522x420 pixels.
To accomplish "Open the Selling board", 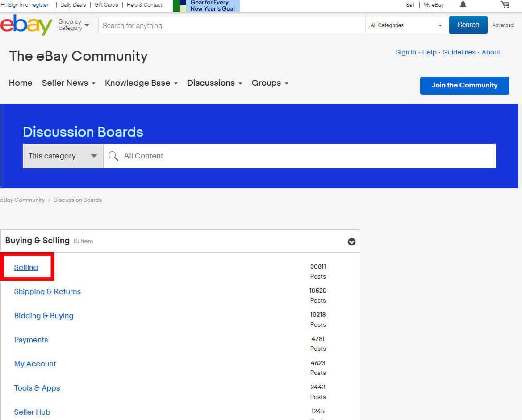I will pyautogui.click(x=26, y=267).
